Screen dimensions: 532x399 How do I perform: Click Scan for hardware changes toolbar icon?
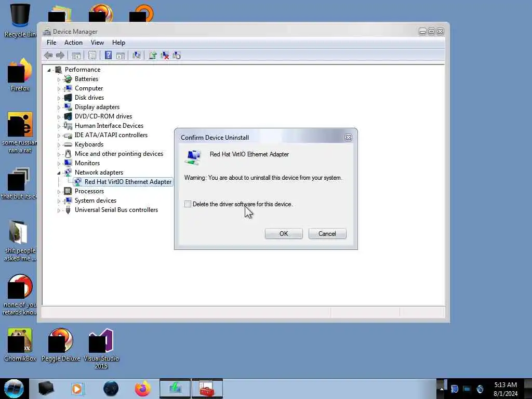coord(137,55)
